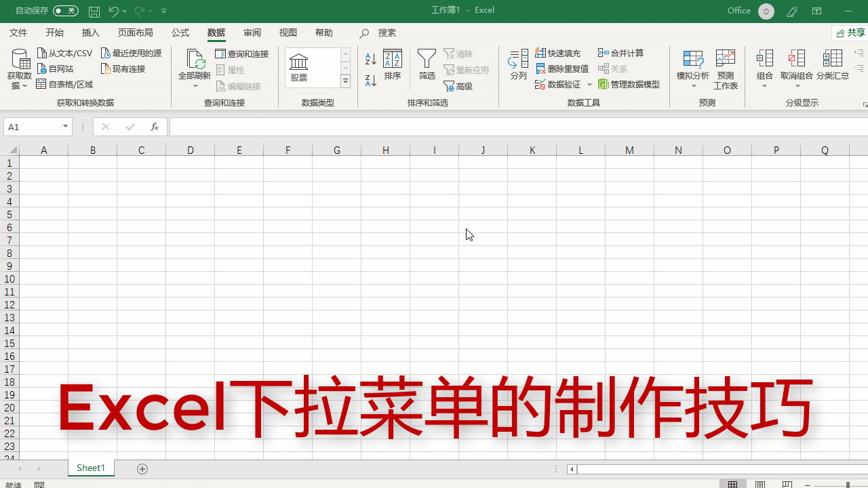Screen dimensions: 868x488
Task: Click the 组合 group icon
Action: pos(765,58)
